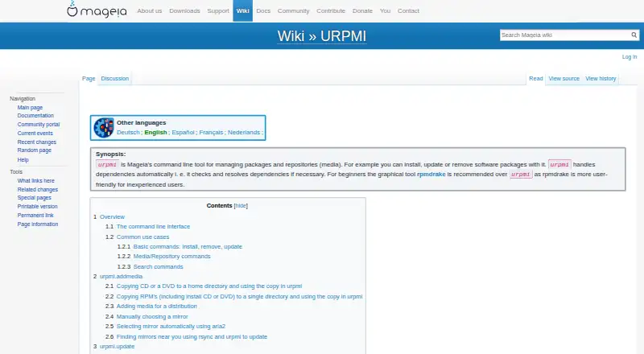Image resolution: width=644 pixels, height=354 pixels.
Task: Open the Docs menu item
Action: point(263,11)
